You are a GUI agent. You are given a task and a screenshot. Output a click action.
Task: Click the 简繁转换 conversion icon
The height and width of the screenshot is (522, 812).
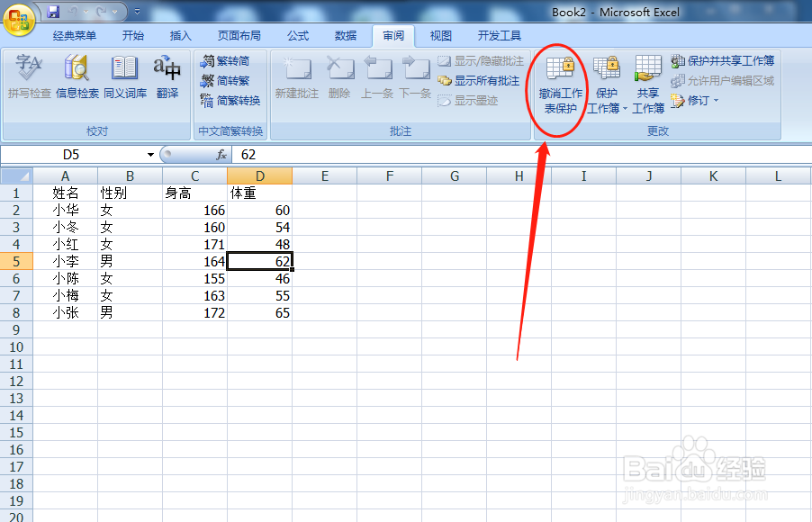(232, 102)
